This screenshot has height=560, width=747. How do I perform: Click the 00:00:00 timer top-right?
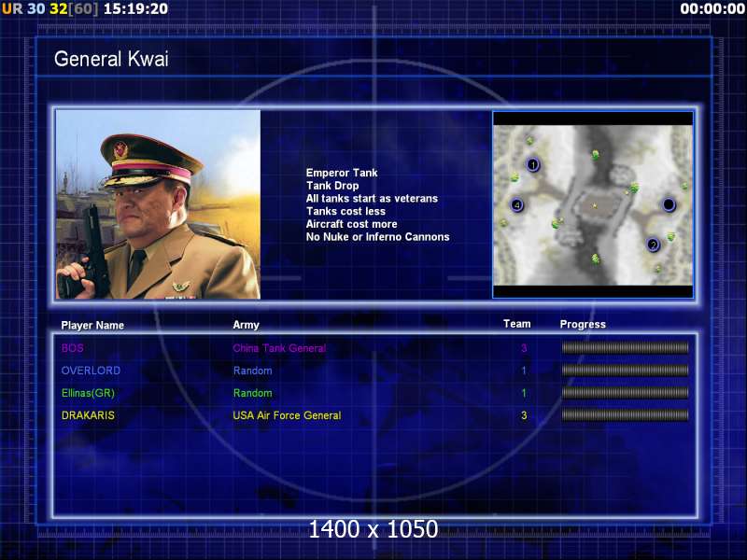pos(712,8)
